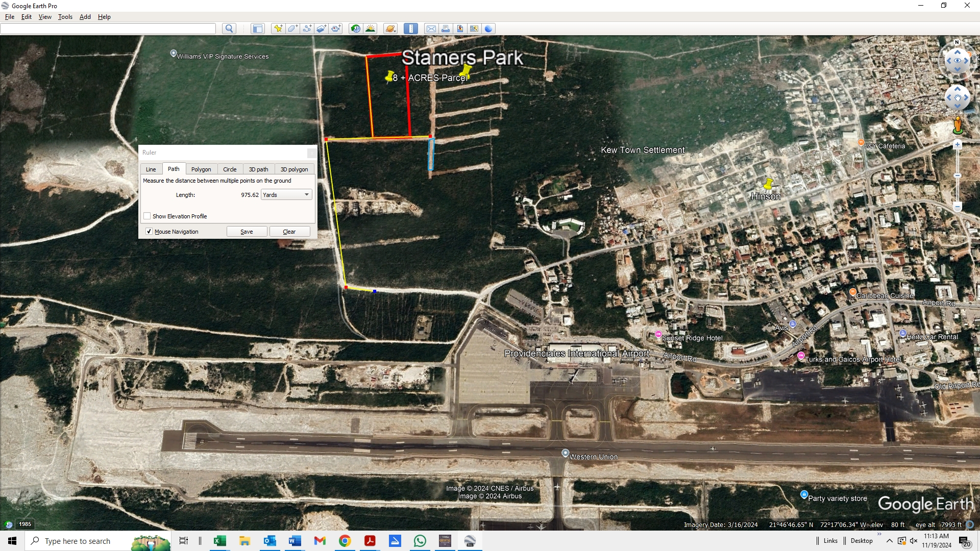This screenshot has width=980, height=551.
Task: Enable Show Elevation Profile checkbox
Action: [x=147, y=216]
